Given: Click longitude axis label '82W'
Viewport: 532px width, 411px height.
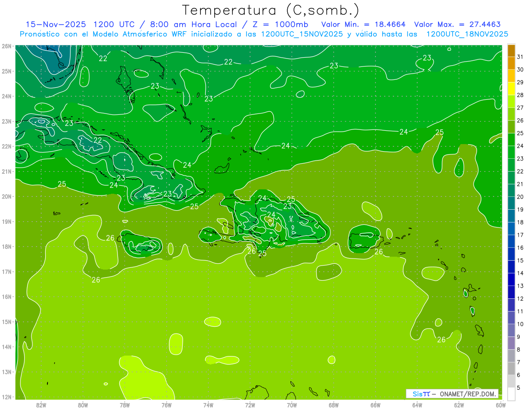Looking at the screenshot, I should pyautogui.click(x=41, y=405).
